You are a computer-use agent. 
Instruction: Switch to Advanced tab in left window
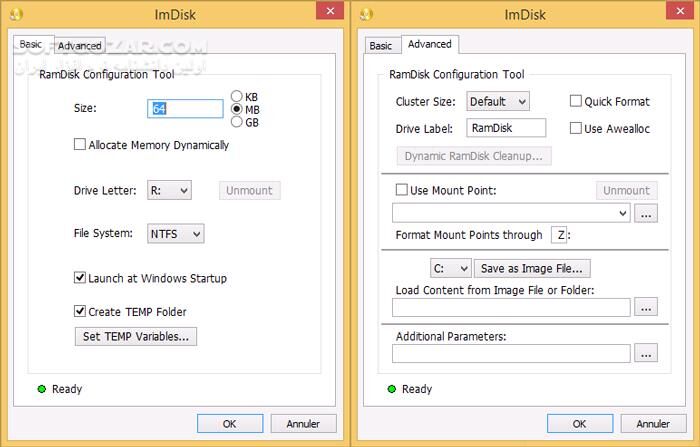click(79, 46)
